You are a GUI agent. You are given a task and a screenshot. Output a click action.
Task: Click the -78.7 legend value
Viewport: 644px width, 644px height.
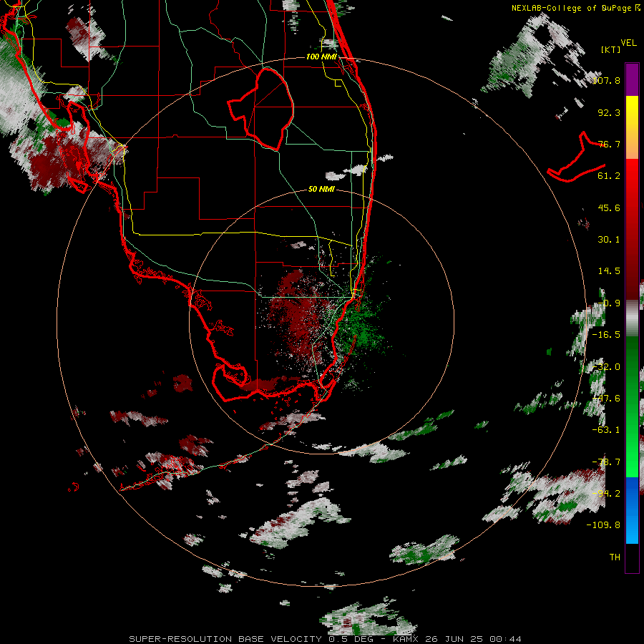(606, 462)
